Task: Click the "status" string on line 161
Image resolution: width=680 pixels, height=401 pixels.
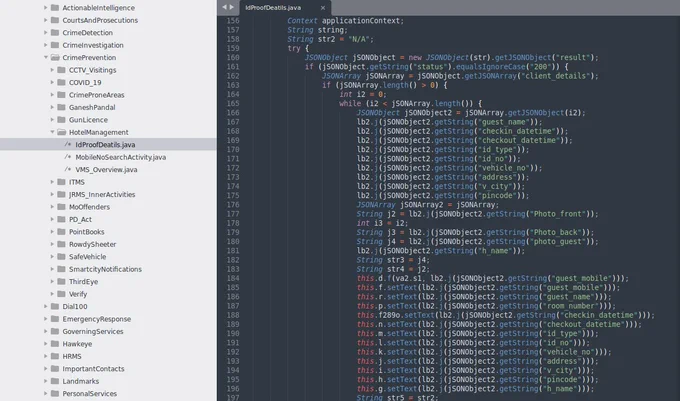Action: coord(428,67)
